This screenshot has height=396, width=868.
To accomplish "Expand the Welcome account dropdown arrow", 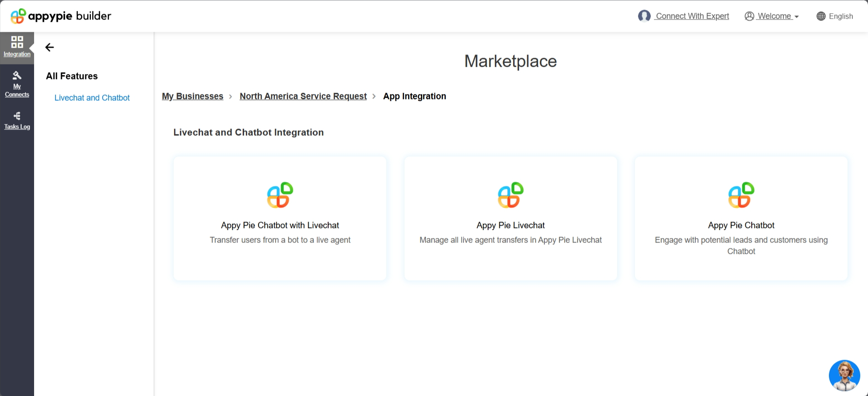I will click(796, 17).
